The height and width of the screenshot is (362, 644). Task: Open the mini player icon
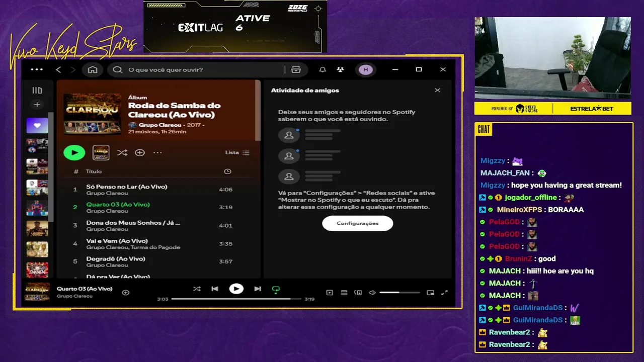point(430,293)
